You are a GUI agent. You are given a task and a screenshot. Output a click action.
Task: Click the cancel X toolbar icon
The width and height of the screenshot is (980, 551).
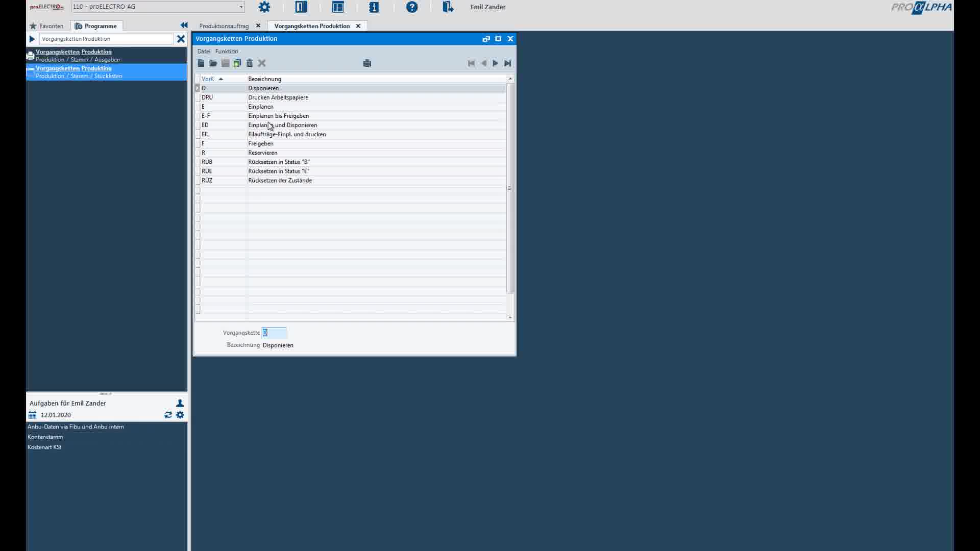click(x=262, y=63)
